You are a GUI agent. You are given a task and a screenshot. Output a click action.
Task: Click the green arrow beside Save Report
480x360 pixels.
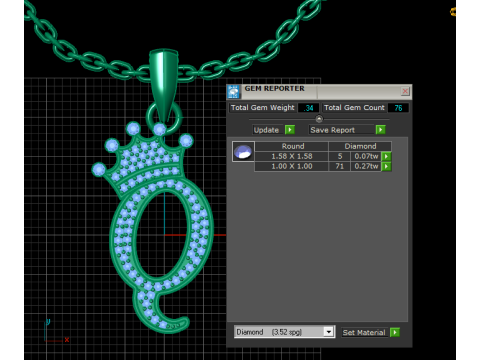[381, 130]
